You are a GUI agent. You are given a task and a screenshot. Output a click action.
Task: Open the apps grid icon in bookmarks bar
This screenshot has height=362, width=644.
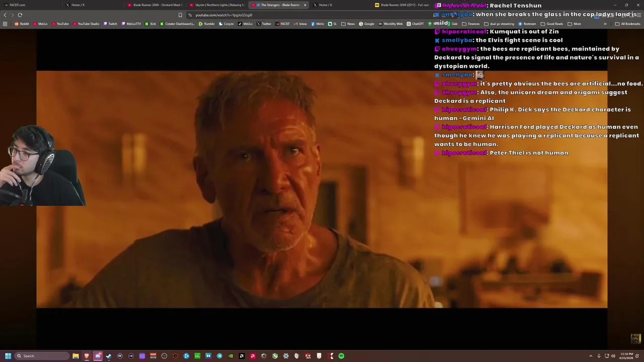click(5, 24)
